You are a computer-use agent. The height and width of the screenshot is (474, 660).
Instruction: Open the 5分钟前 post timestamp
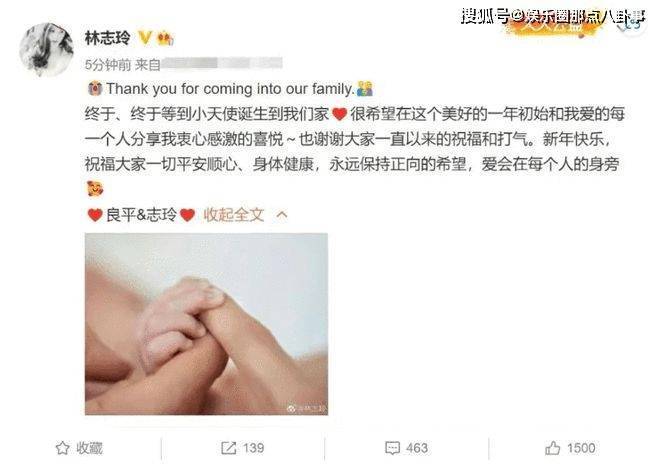coord(108,64)
